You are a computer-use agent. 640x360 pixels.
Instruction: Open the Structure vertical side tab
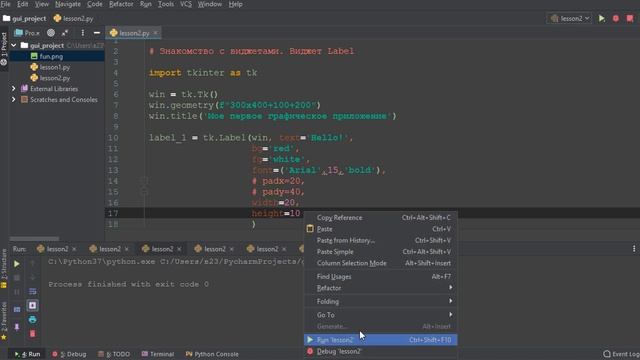pyautogui.click(x=4, y=268)
